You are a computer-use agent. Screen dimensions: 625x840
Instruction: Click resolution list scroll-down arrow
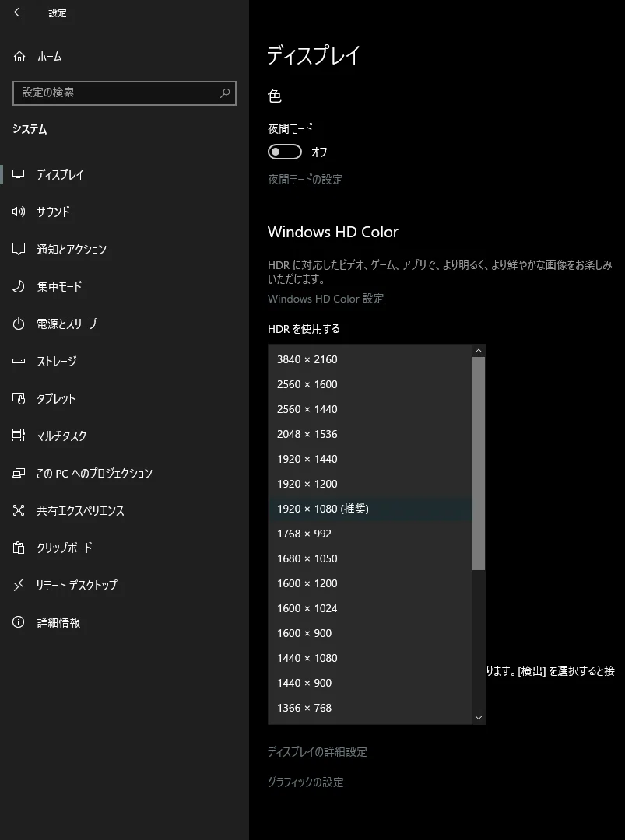(x=479, y=718)
